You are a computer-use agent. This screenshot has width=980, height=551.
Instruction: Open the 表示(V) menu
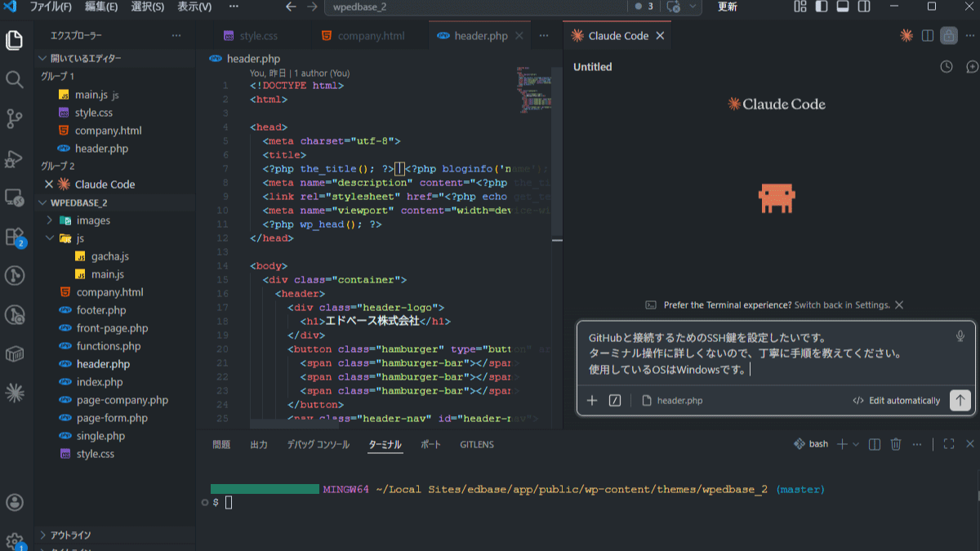(x=194, y=7)
